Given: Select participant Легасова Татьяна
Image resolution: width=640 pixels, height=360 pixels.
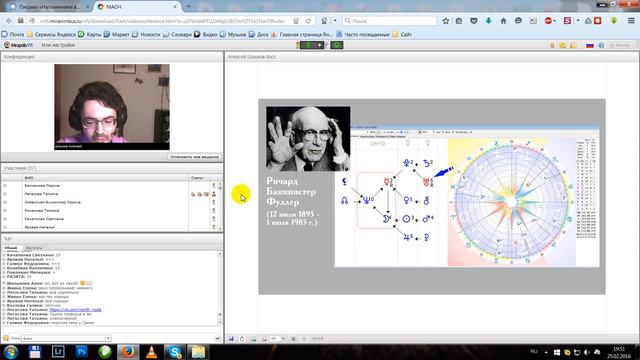Looking at the screenshot, I should coord(41,194).
